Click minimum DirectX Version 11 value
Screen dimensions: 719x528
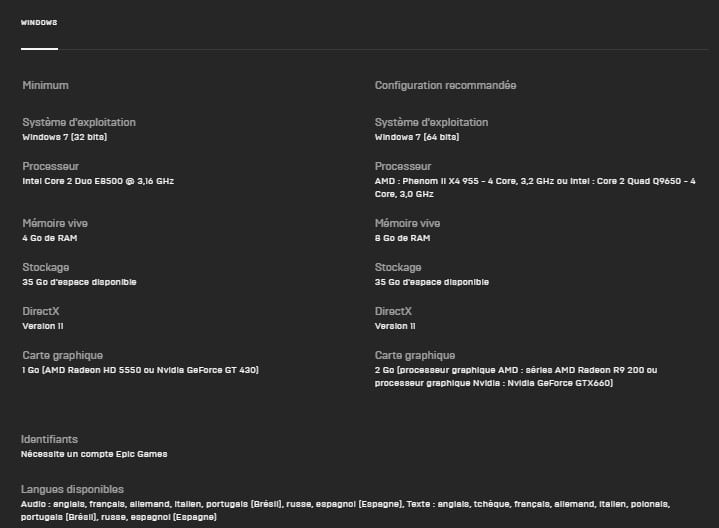tap(43, 326)
